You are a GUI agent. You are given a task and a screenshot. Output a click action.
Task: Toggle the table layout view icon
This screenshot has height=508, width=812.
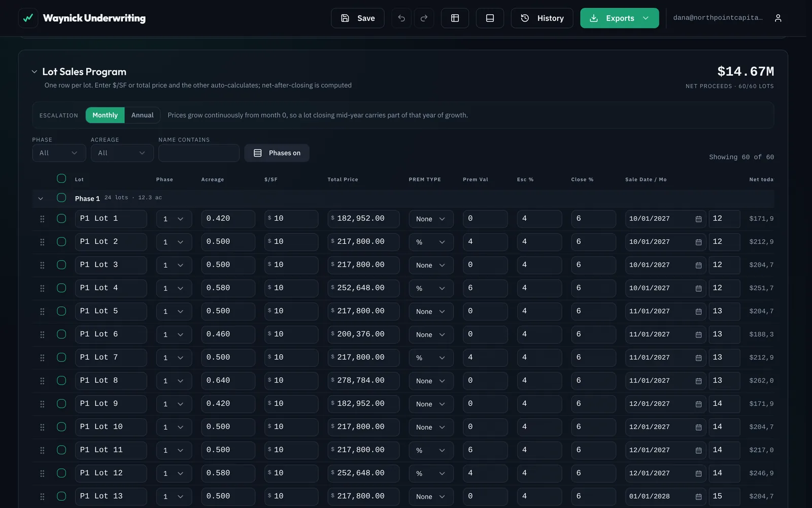(x=455, y=18)
